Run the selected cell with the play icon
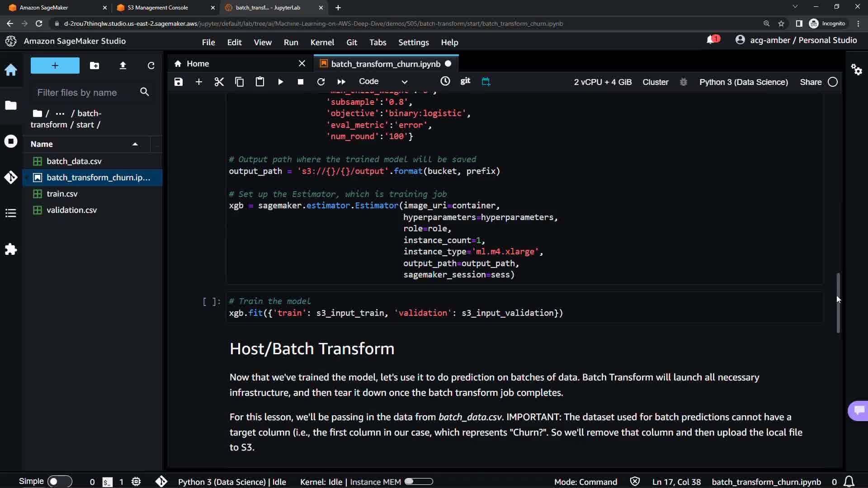 (x=280, y=82)
